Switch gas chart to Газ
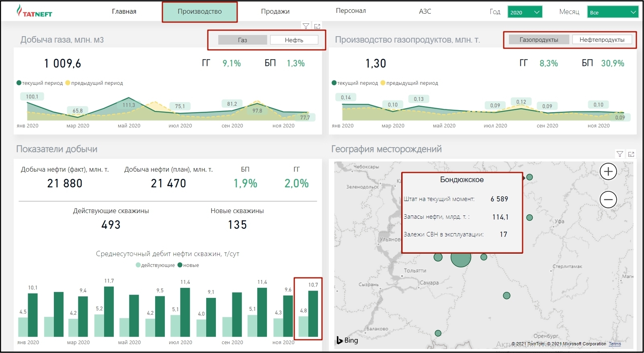 [x=242, y=40]
